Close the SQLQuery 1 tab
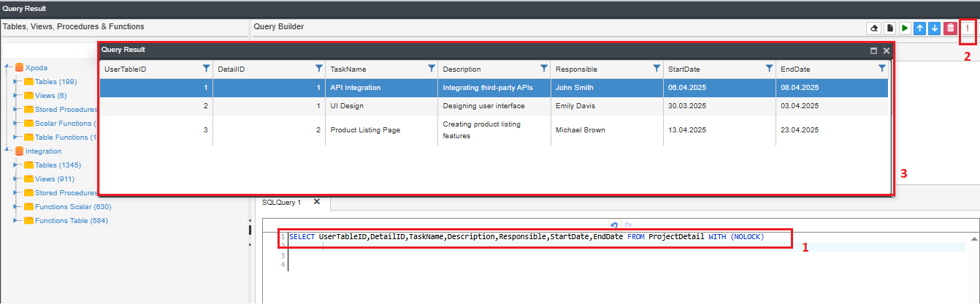The image size is (980, 305). pyautogui.click(x=317, y=202)
